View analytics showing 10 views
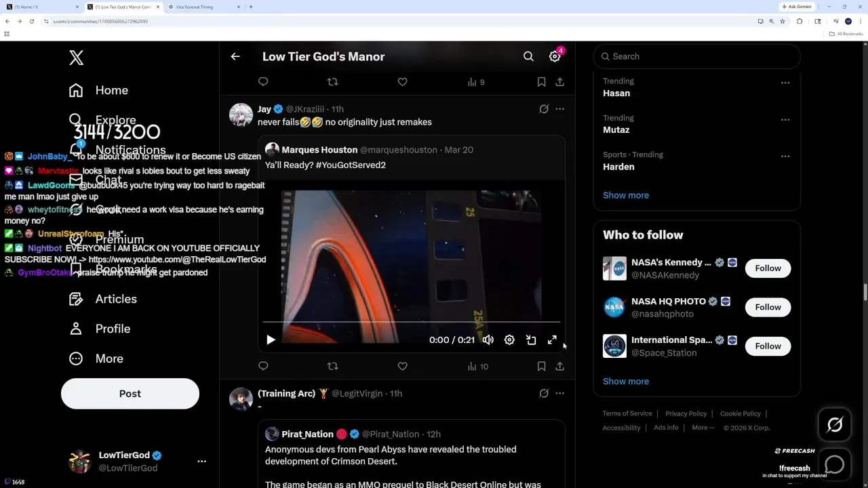 point(477,367)
